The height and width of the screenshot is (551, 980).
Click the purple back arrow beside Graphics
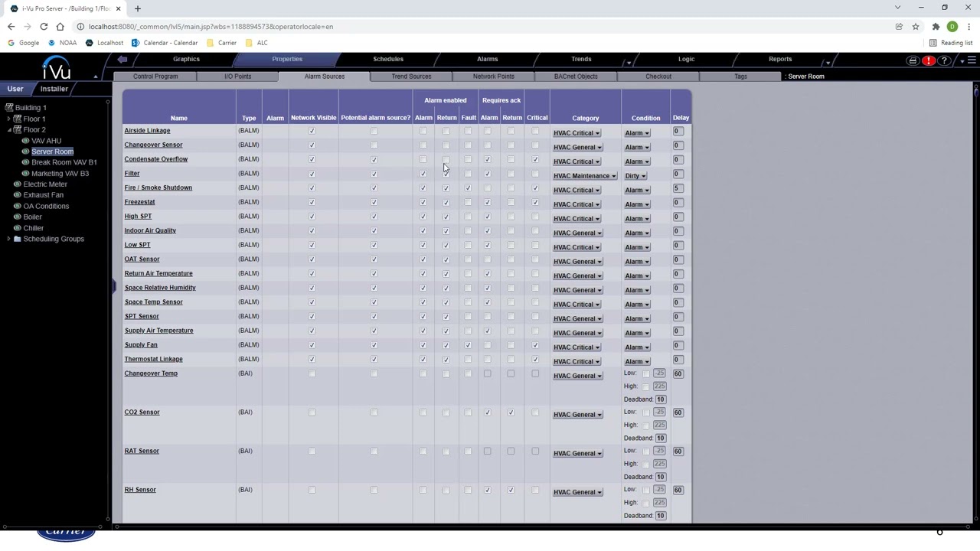click(x=122, y=59)
